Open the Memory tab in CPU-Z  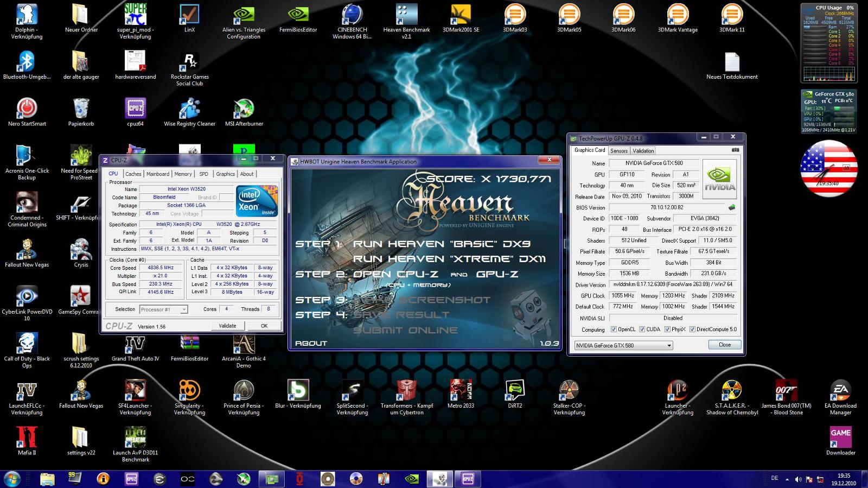tap(183, 174)
